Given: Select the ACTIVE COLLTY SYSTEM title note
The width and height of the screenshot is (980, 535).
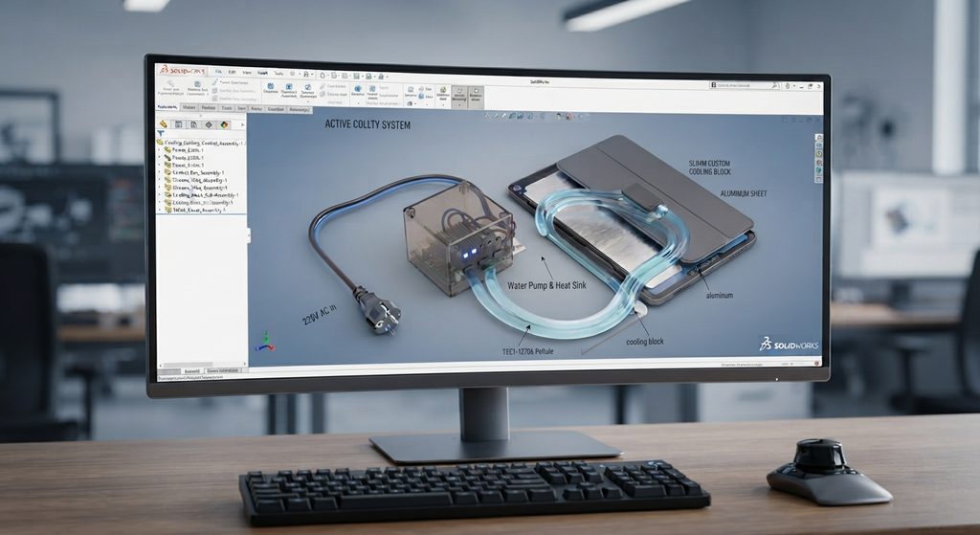Looking at the screenshot, I should coord(367,124).
